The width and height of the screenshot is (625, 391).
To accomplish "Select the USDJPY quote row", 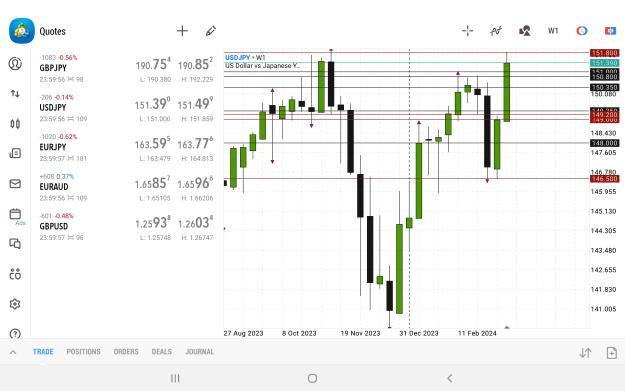I will [126, 108].
